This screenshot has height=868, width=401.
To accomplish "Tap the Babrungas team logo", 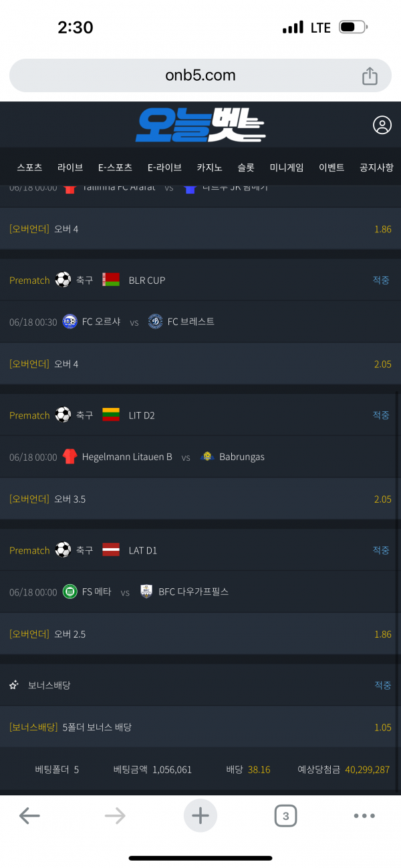I will [207, 457].
